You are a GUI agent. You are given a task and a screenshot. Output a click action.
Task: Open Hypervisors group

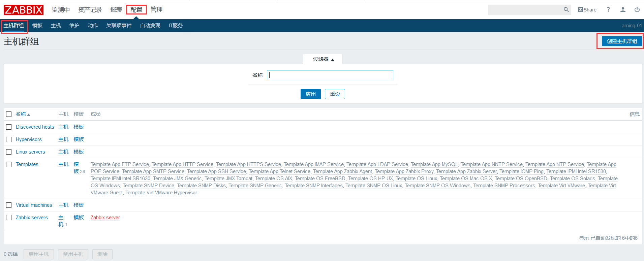pos(29,139)
